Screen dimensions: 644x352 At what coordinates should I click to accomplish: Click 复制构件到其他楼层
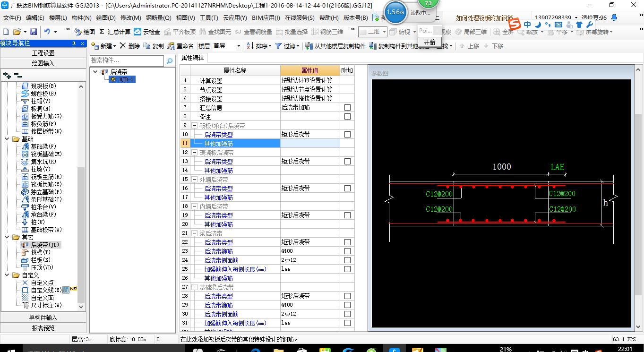(x=399, y=46)
